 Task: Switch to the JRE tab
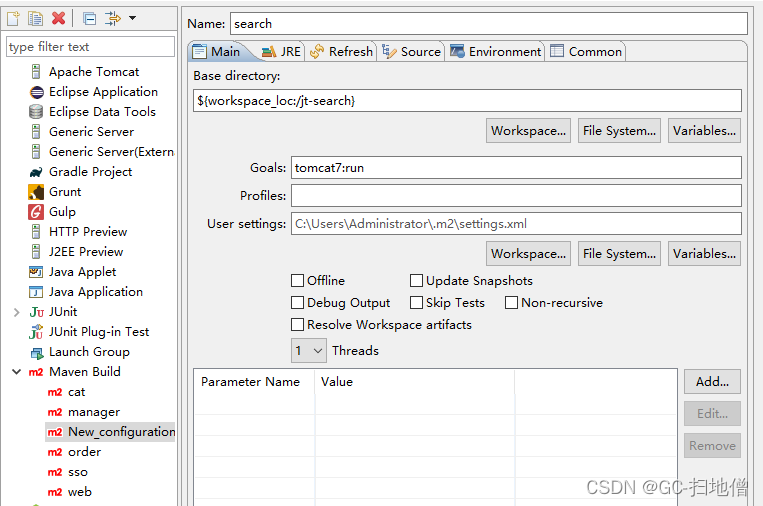281,52
